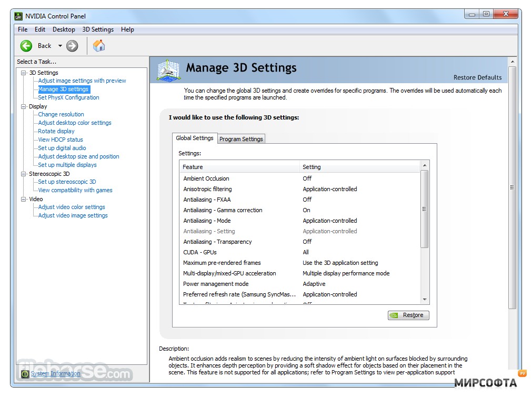Select Multi-display/mixed-GPU acceleration row

300,273
